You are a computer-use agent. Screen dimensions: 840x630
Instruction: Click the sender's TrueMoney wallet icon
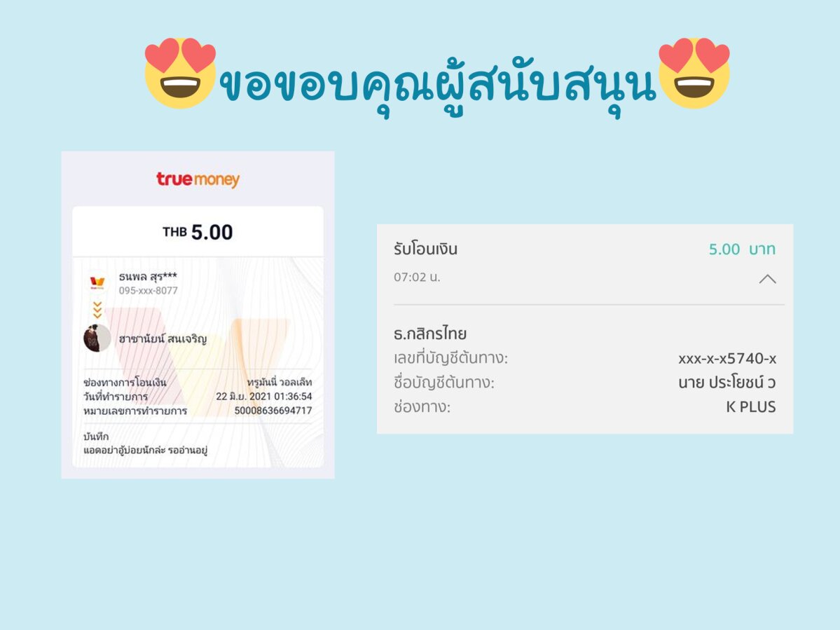(x=97, y=282)
